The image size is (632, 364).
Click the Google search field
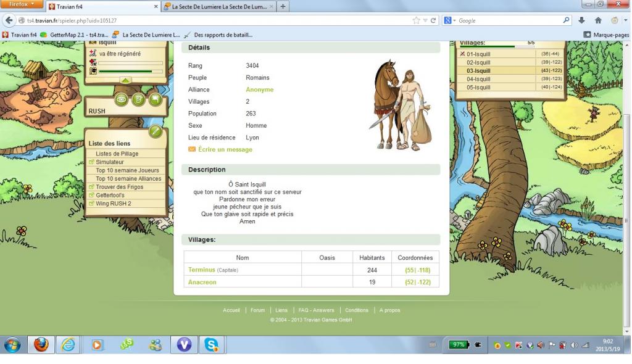509,20
